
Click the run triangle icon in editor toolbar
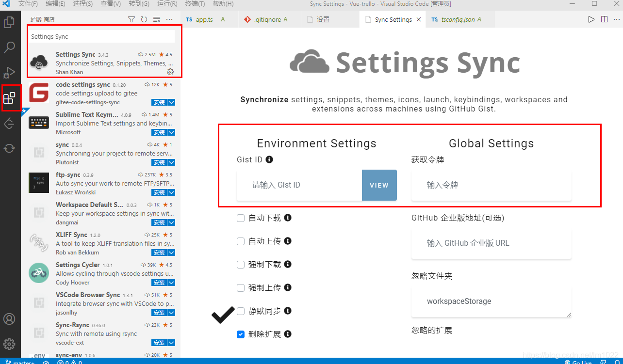[591, 19]
